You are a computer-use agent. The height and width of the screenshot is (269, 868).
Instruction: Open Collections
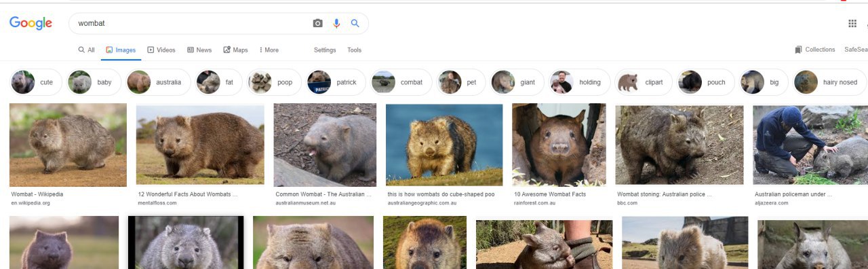(x=815, y=50)
